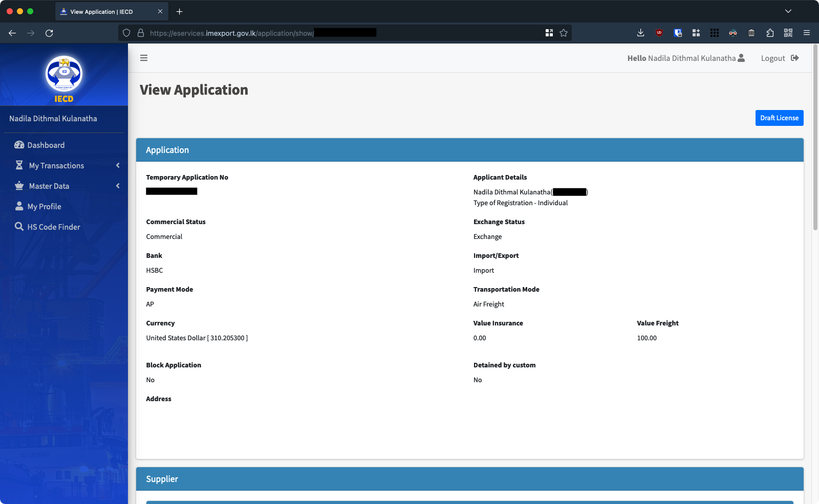
Task: Click the page vertical scrollbar
Action: [x=815, y=138]
